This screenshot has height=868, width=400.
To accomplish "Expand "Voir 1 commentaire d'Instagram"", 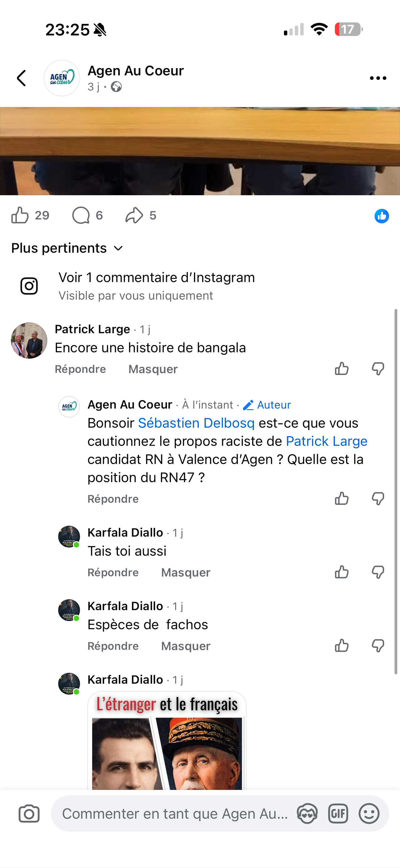I will tap(156, 278).
